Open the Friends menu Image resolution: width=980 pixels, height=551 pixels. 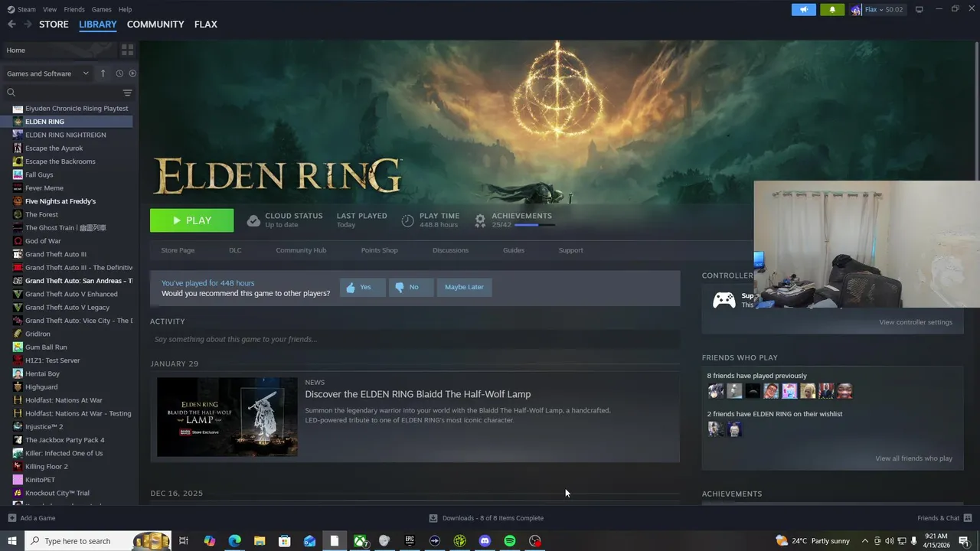pos(74,9)
